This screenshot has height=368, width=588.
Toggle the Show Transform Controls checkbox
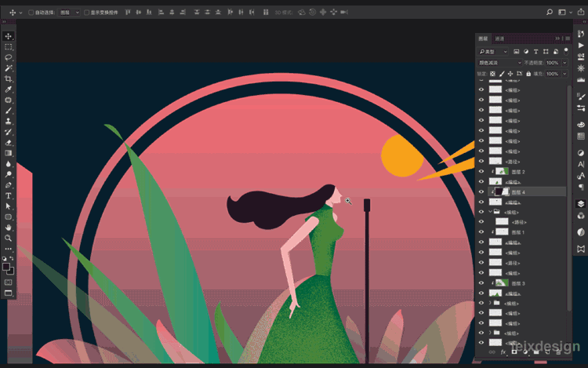click(x=86, y=13)
